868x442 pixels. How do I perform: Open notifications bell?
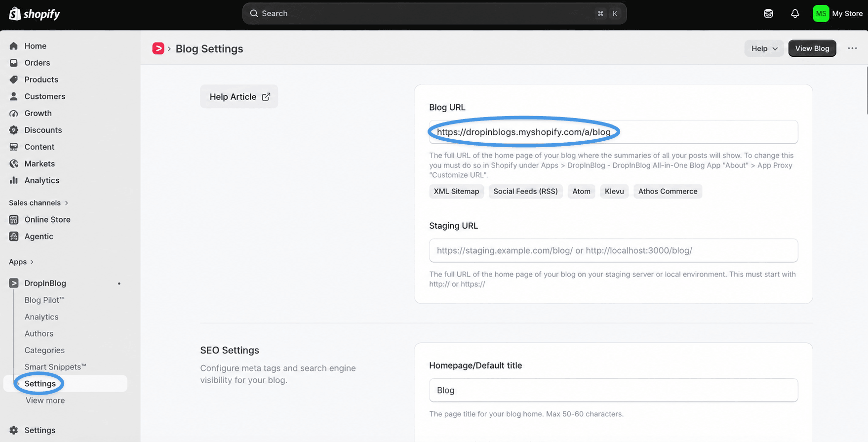tap(795, 14)
